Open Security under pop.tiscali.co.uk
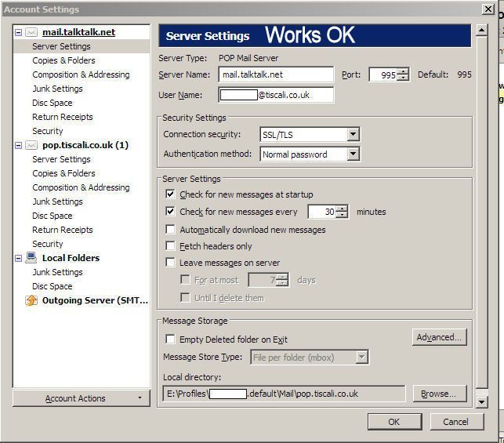Screen dimensions: 504x443 tap(48, 245)
